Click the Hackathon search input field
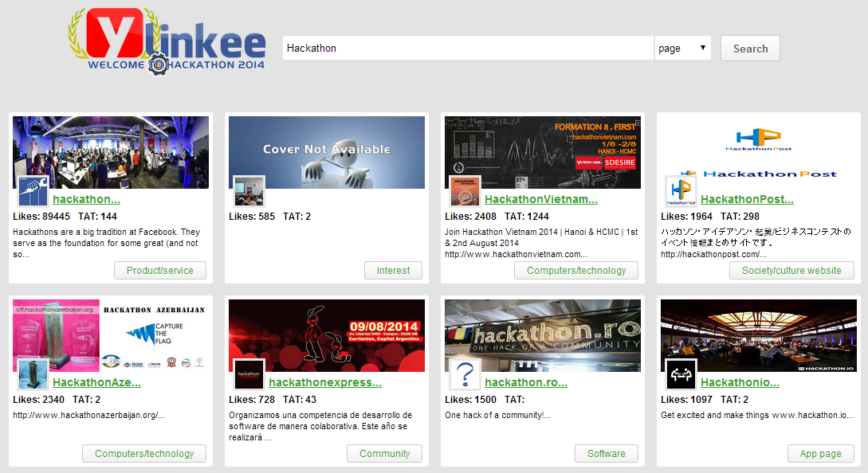 tap(469, 48)
